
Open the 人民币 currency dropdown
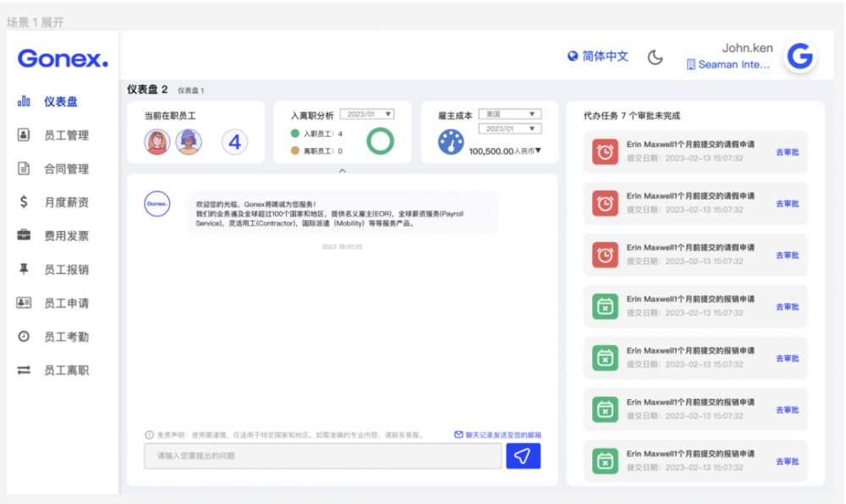(x=527, y=151)
